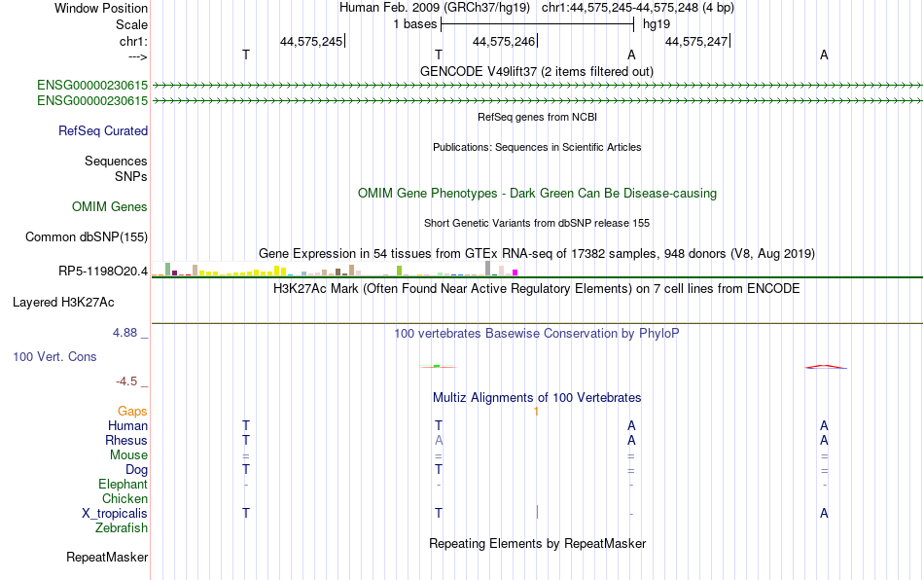
Task: Click the hg19 label beside scale bar
Action: (x=657, y=24)
